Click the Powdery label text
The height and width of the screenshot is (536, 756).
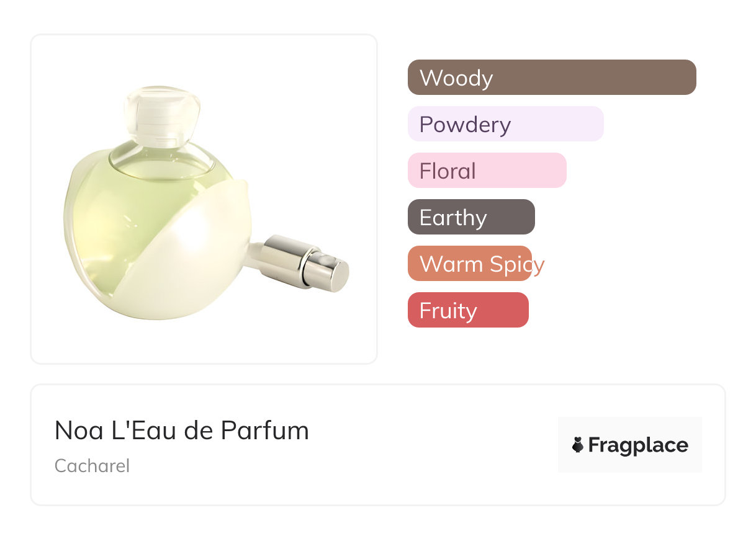[465, 125]
